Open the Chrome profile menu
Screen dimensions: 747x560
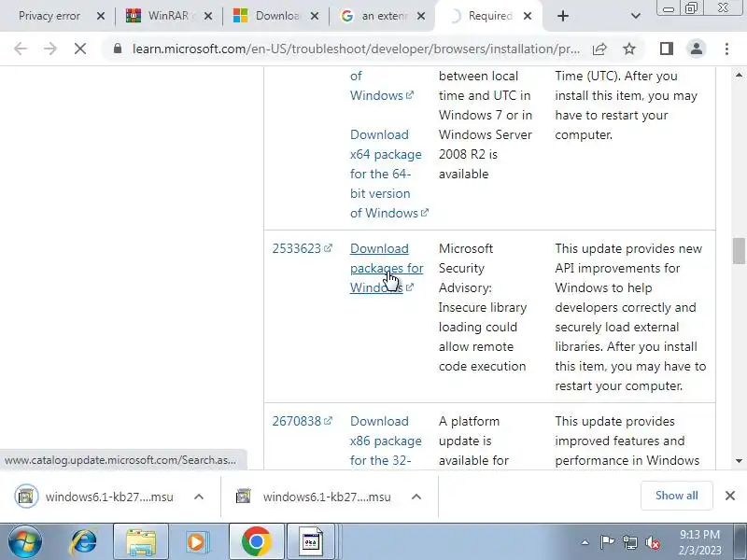[696, 49]
